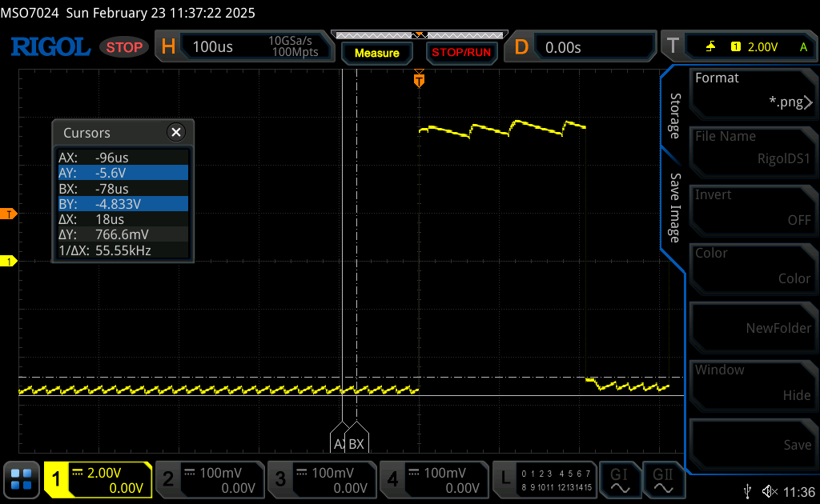Click the orange trigger level T marker

pyautogui.click(x=8, y=214)
